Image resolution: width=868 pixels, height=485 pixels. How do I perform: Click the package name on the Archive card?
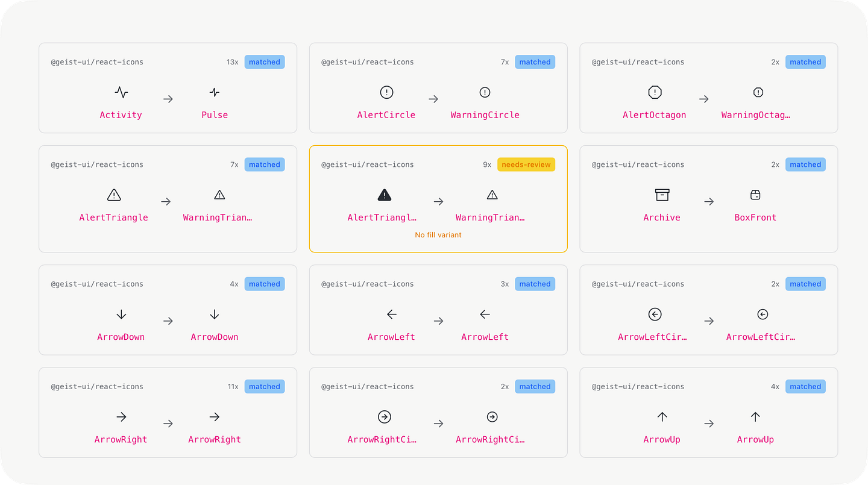[x=638, y=164]
